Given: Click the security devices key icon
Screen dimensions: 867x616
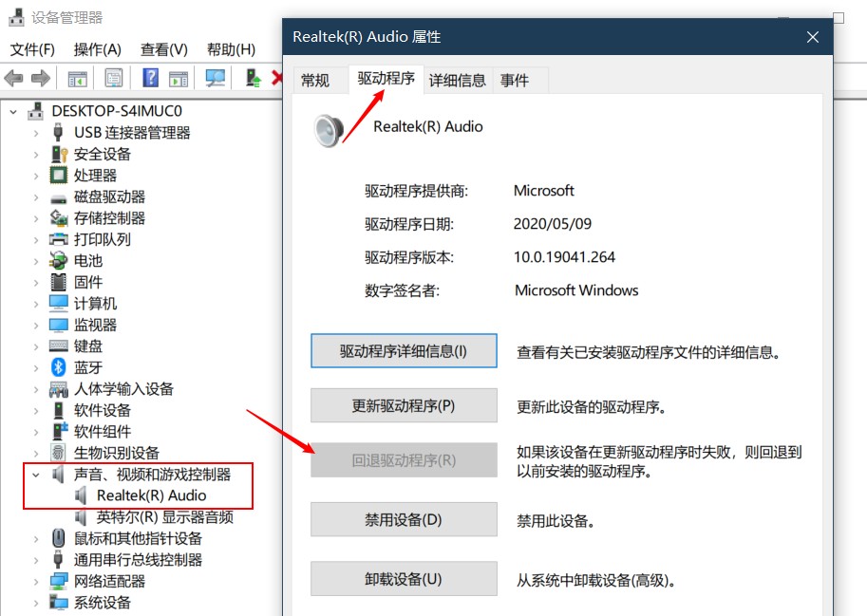Looking at the screenshot, I should pos(59,154).
